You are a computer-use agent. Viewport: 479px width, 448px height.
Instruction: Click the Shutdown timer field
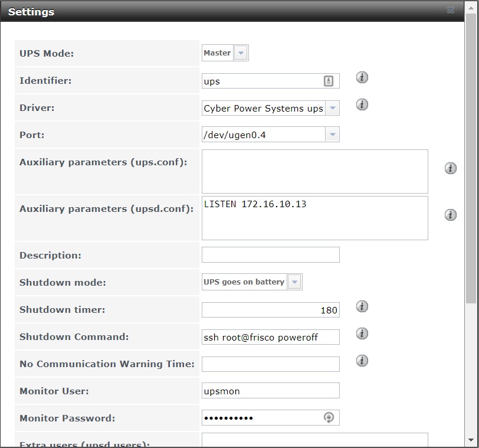(x=271, y=310)
